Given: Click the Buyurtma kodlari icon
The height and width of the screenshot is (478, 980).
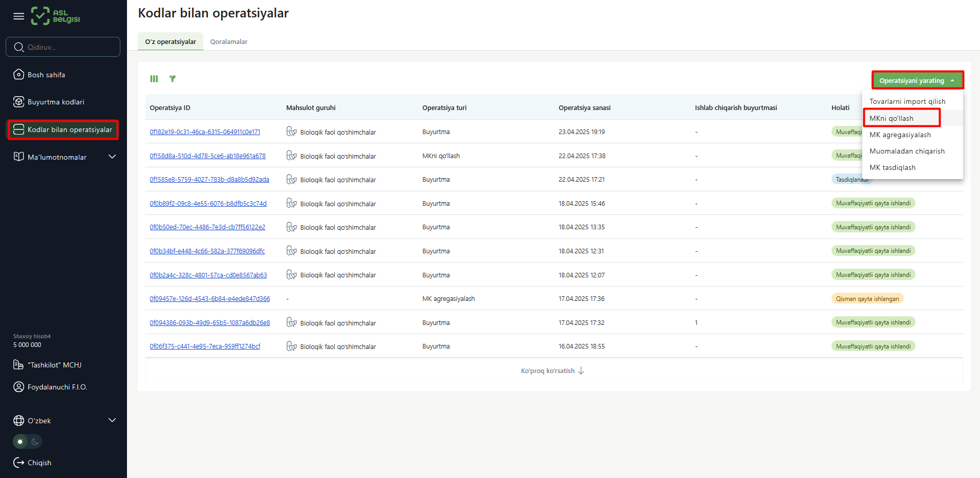Looking at the screenshot, I should point(19,102).
